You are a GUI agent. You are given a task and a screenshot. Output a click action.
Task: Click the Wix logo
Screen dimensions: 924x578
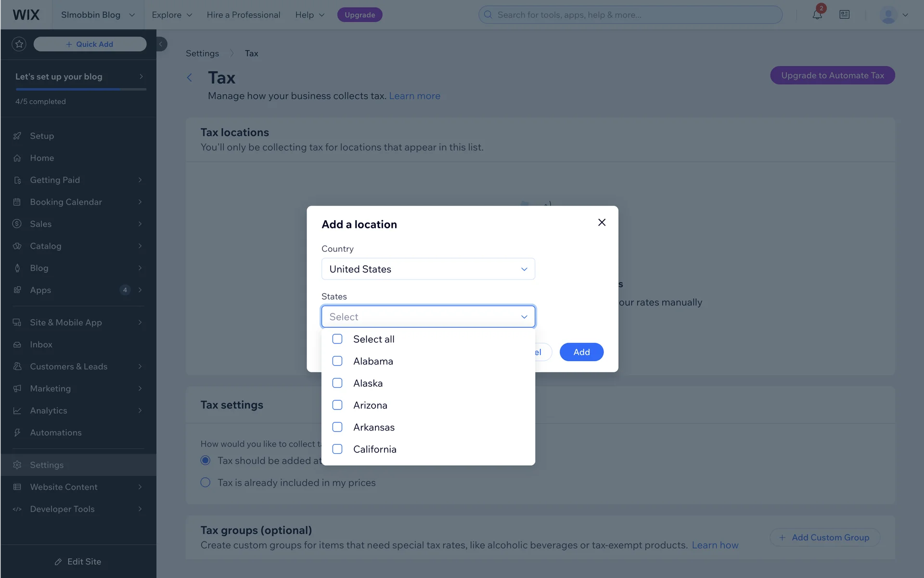[26, 15]
